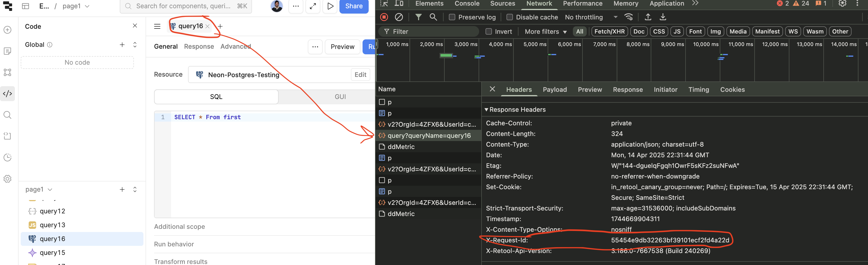Add new Global code item
The image size is (868, 265).
pyautogui.click(x=122, y=44)
